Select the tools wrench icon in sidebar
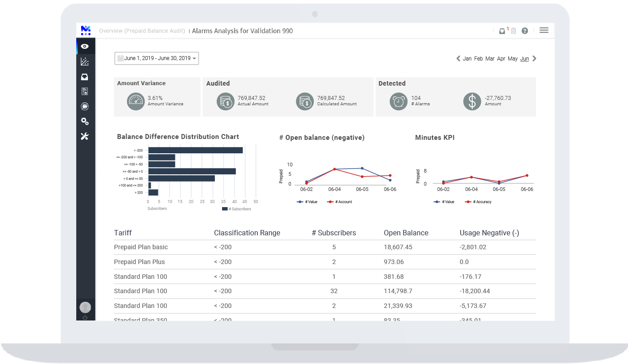The image size is (628, 364). pos(85,136)
